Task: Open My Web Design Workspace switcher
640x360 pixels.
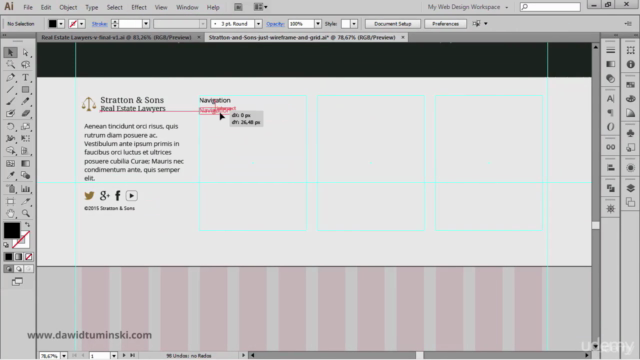Action: (468, 7)
